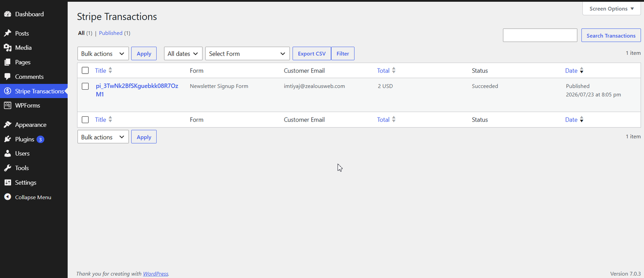Click the email imtiyaj@zealousweb.com

314,86
